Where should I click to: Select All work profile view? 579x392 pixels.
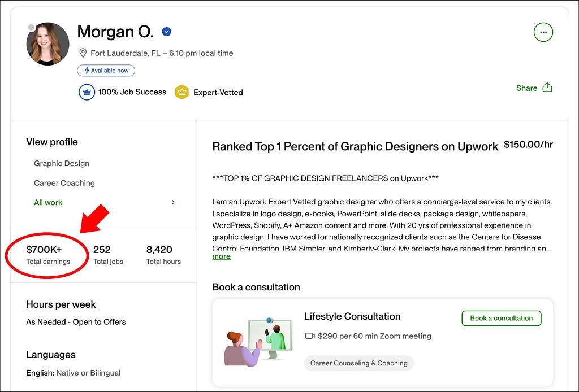coord(48,202)
